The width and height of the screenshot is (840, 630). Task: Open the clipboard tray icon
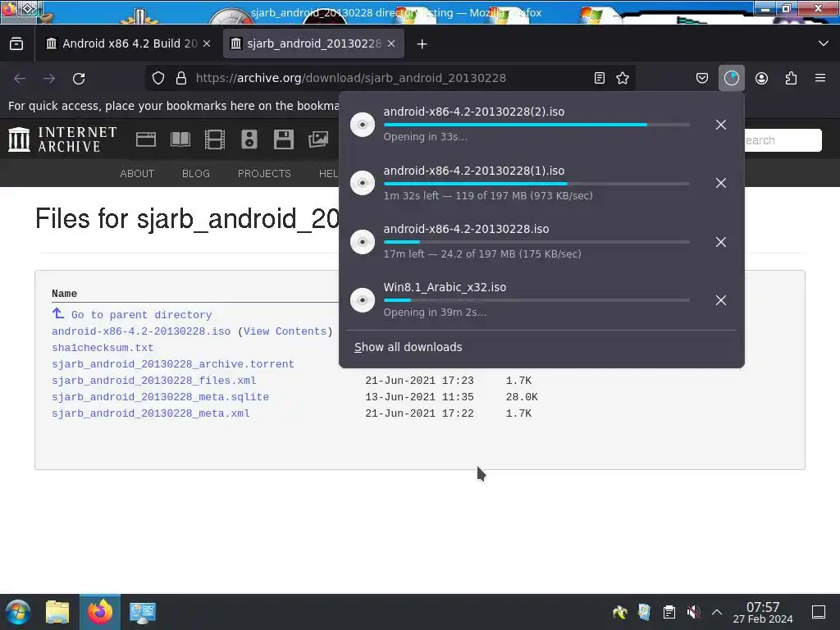pyautogui.click(x=669, y=612)
